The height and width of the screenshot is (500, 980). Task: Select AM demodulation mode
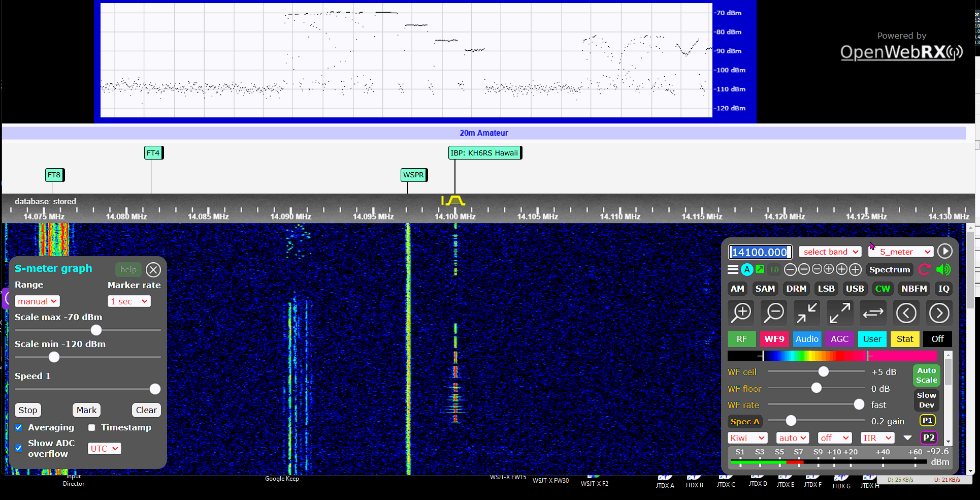737,289
